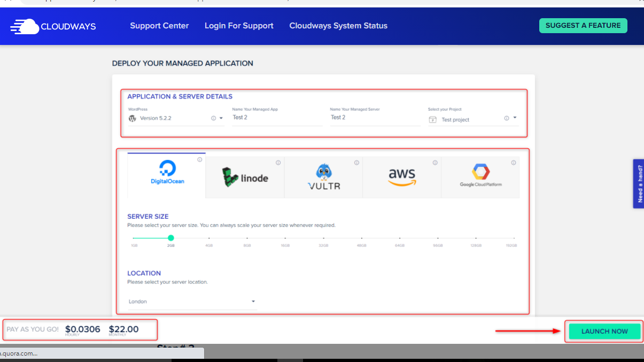Click the info icon on AWS tab

[x=435, y=163]
